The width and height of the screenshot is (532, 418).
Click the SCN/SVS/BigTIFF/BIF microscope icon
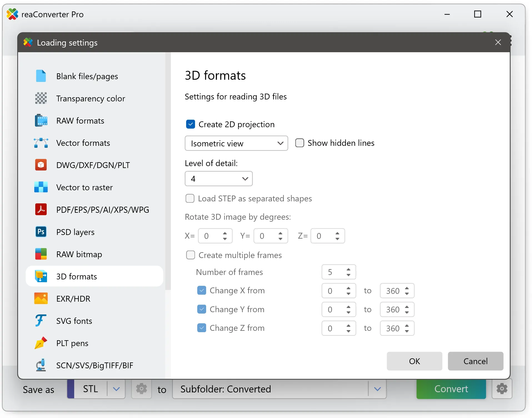[41, 365]
